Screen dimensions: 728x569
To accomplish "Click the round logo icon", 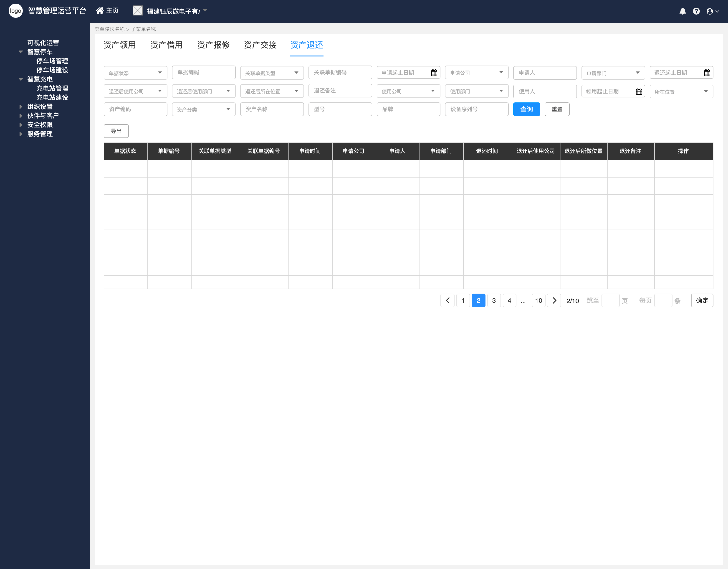I will coord(15,11).
